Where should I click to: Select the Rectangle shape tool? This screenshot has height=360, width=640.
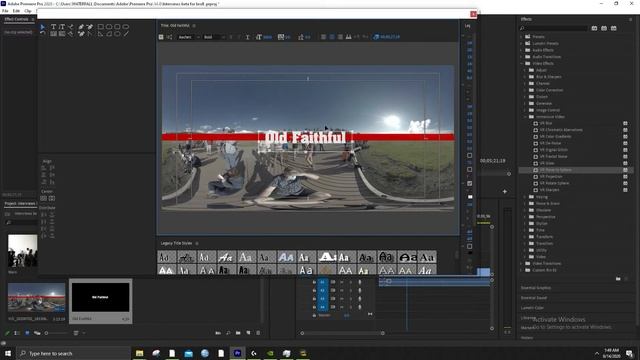pyautogui.click(x=100, y=27)
